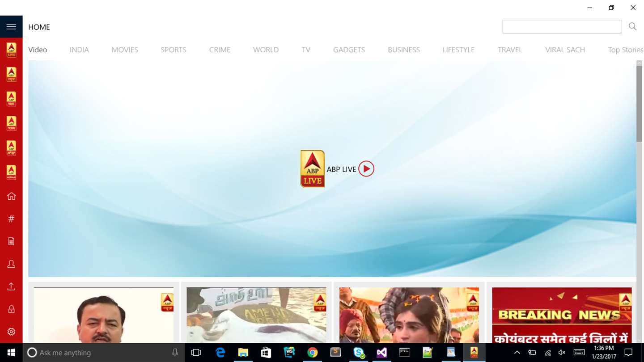The image size is (644, 362).
Task: Open the Action Center notifications icon
Action: pos(628,353)
